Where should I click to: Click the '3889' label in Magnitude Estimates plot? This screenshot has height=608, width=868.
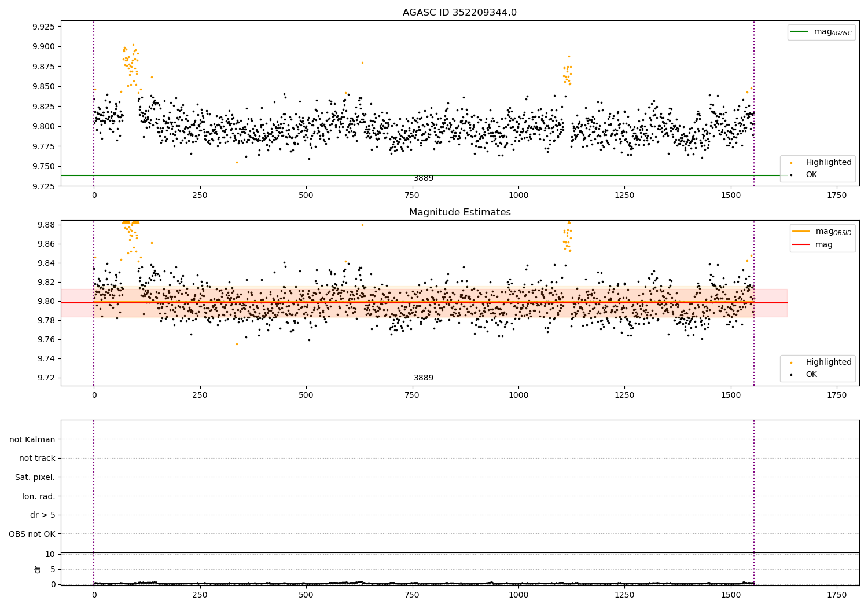(423, 378)
